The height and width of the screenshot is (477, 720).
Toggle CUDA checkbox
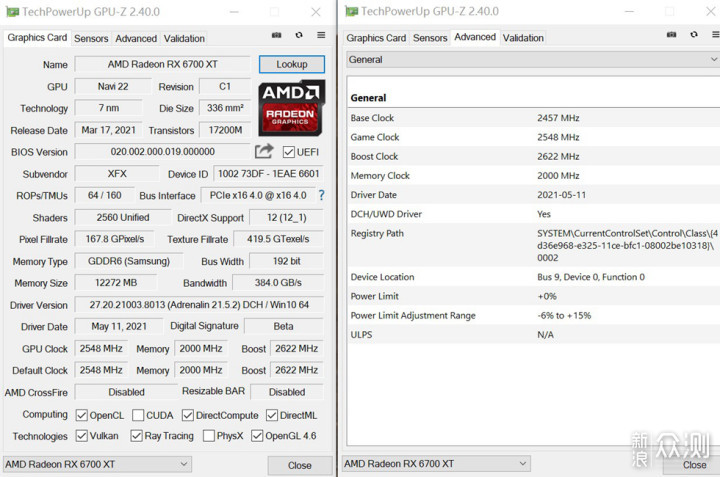click(x=138, y=415)
